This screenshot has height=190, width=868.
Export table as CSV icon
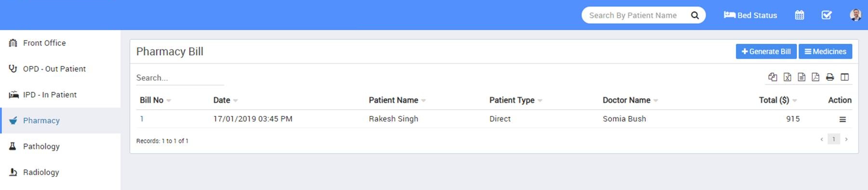801,77
